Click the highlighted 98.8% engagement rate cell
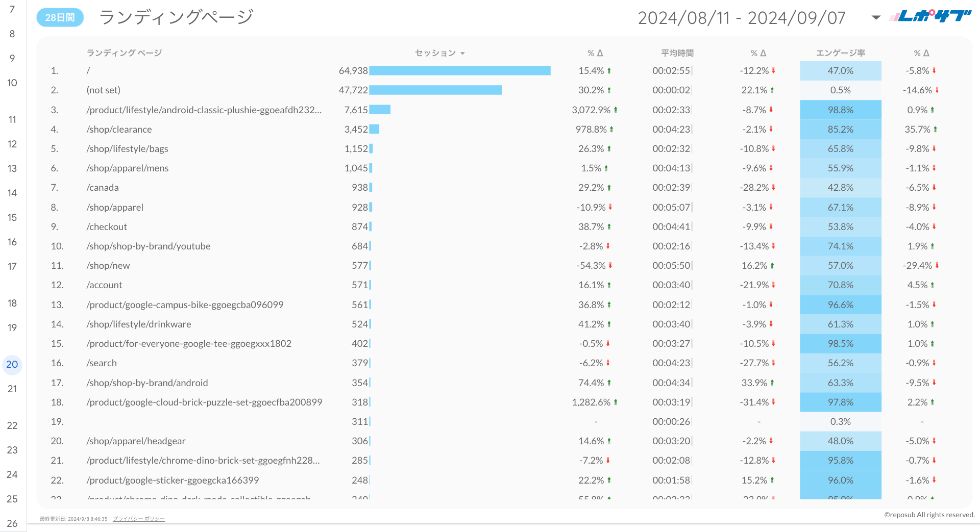 point(840,109)
